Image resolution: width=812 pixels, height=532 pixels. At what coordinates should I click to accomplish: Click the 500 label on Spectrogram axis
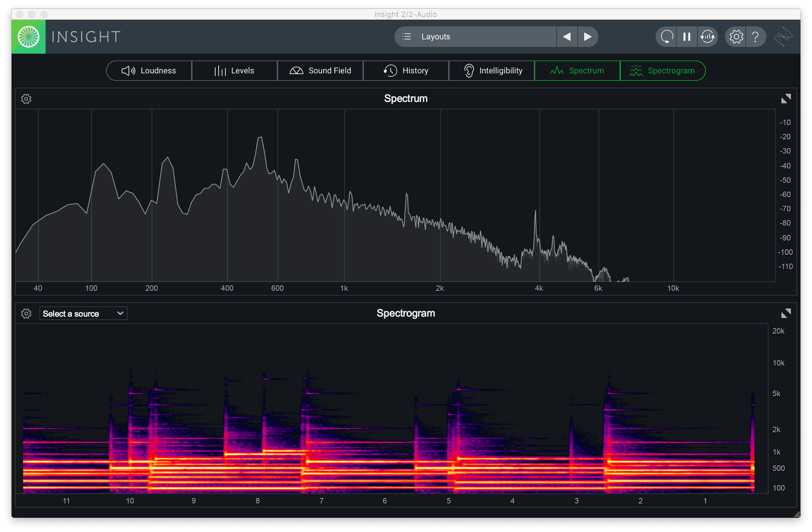tap(778, 468)
